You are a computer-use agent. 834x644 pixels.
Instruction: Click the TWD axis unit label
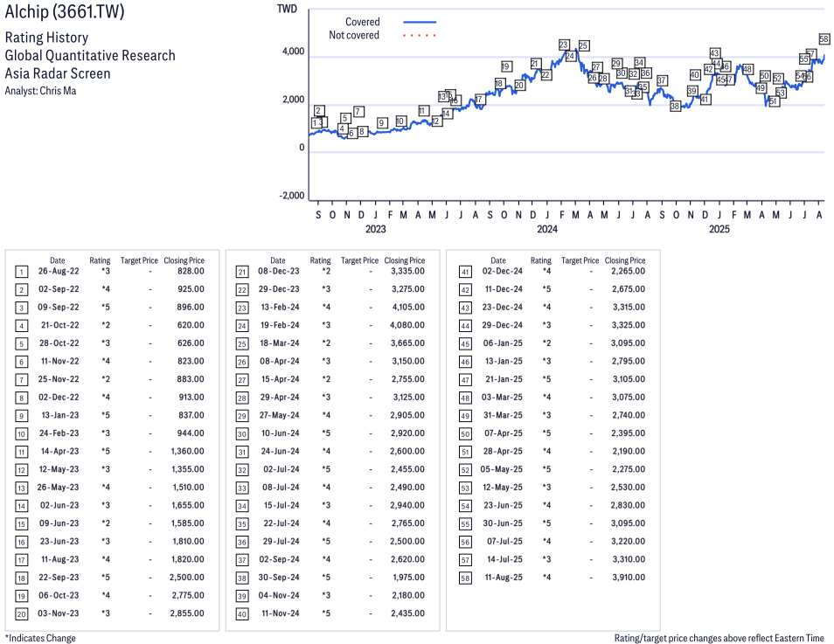pos(288,9)
